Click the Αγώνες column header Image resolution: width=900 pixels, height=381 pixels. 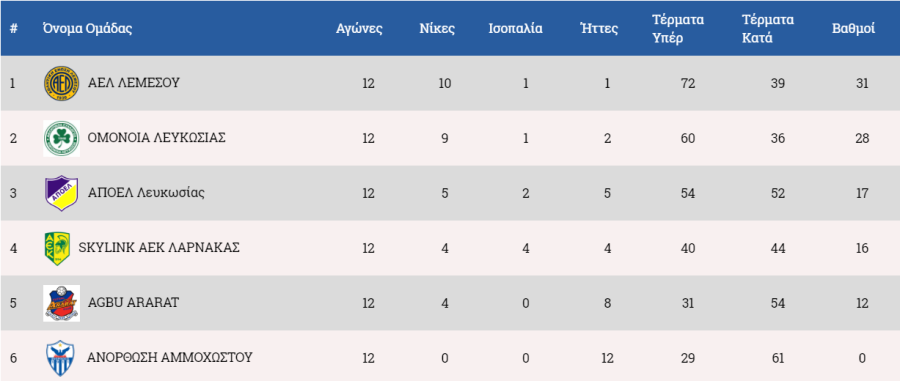(x=359, y=29)
